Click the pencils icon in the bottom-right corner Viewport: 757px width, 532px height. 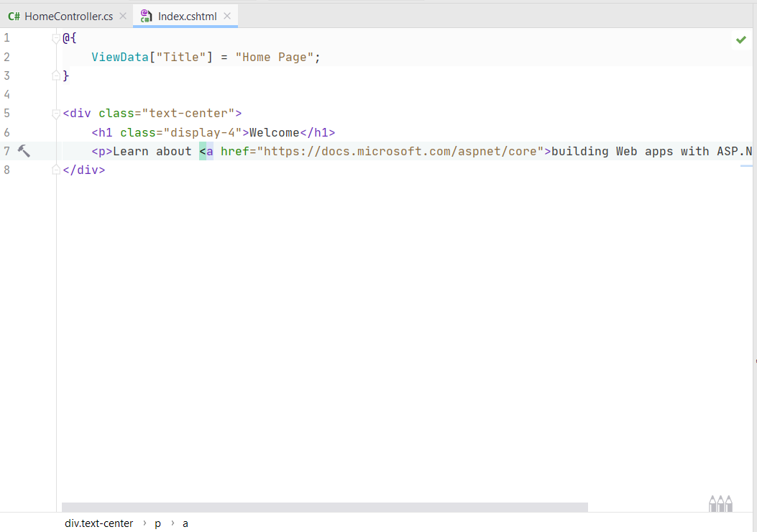(720, 503)
